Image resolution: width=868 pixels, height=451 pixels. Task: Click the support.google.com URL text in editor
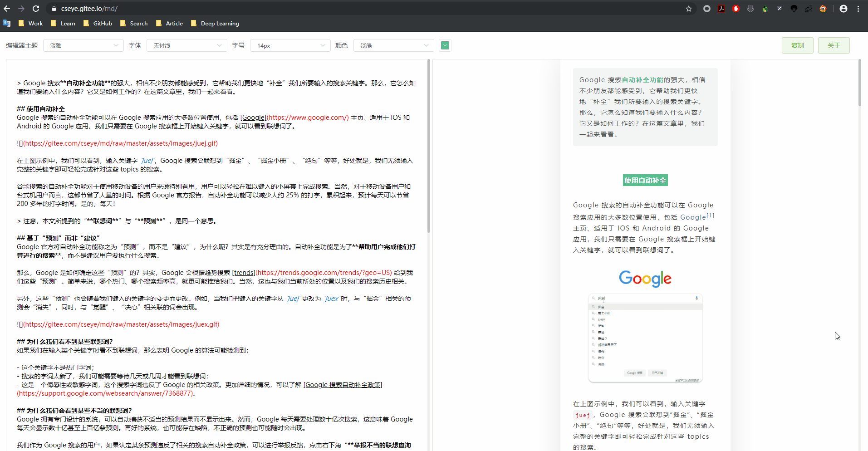(105, 393)
